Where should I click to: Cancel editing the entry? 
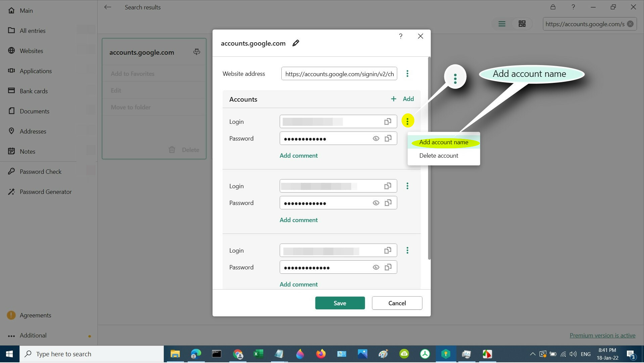397,303
